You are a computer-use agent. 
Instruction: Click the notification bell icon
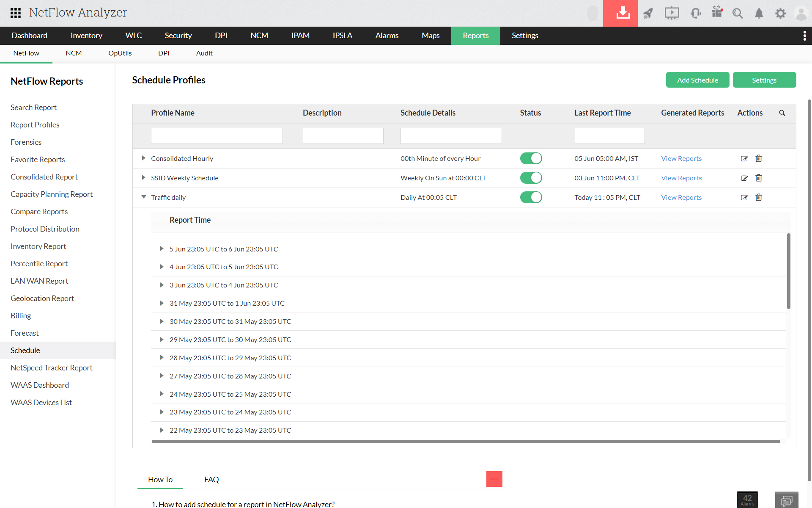[759, 13]
